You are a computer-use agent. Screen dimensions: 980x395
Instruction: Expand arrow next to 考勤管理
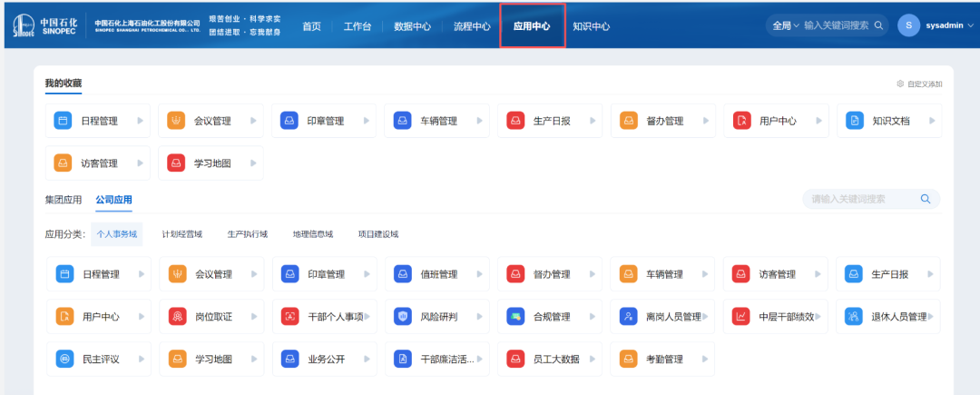[704, 360]
